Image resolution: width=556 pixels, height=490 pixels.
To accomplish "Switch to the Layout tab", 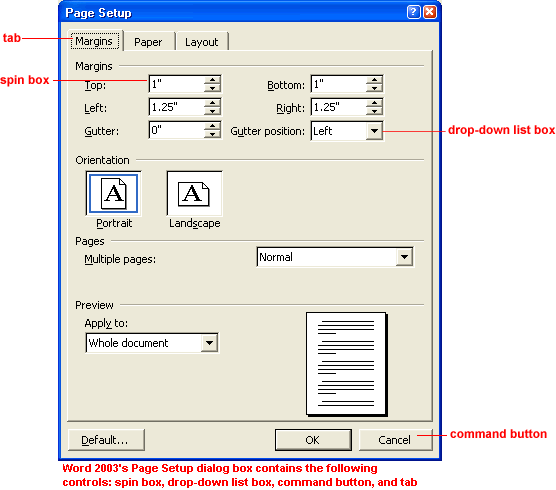I will pos(202,42).
